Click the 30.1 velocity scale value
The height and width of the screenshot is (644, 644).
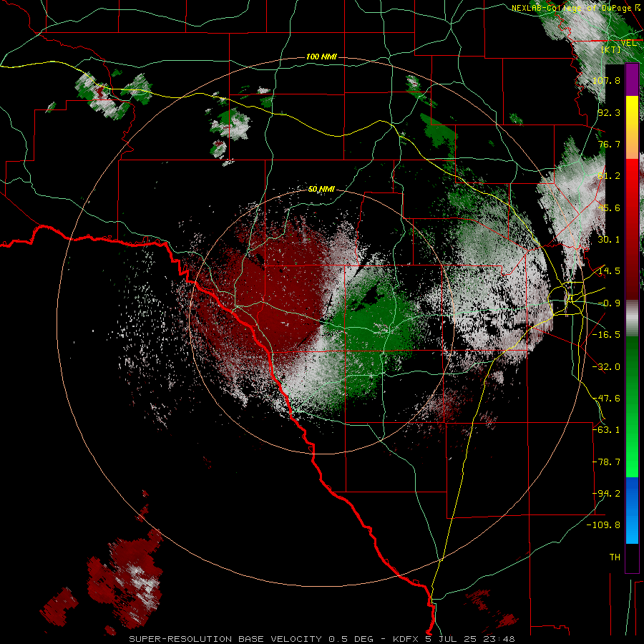pos(609,240)
